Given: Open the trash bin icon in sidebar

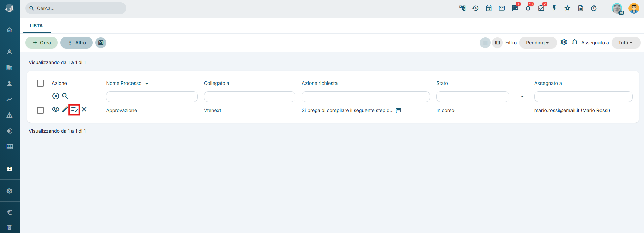Looking at the screenshot, I should pyautogui.click(x=10, y=227).
